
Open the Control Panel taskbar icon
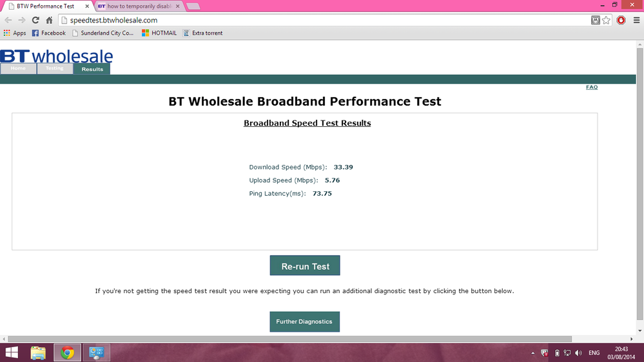(97, 352)
